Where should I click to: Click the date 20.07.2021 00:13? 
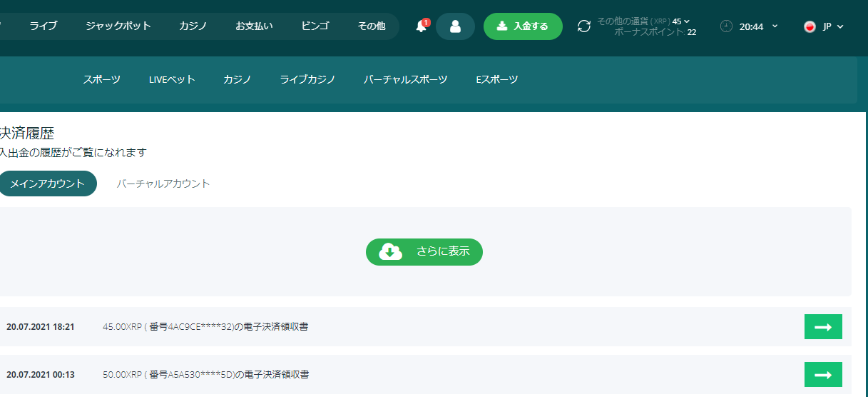(41, 374)
